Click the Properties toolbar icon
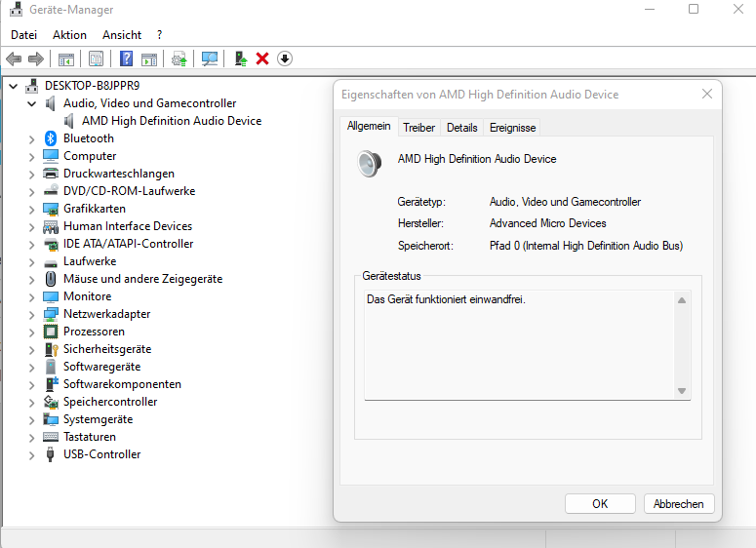This screenshot has height=548, width=756. [x=96, y=59]
